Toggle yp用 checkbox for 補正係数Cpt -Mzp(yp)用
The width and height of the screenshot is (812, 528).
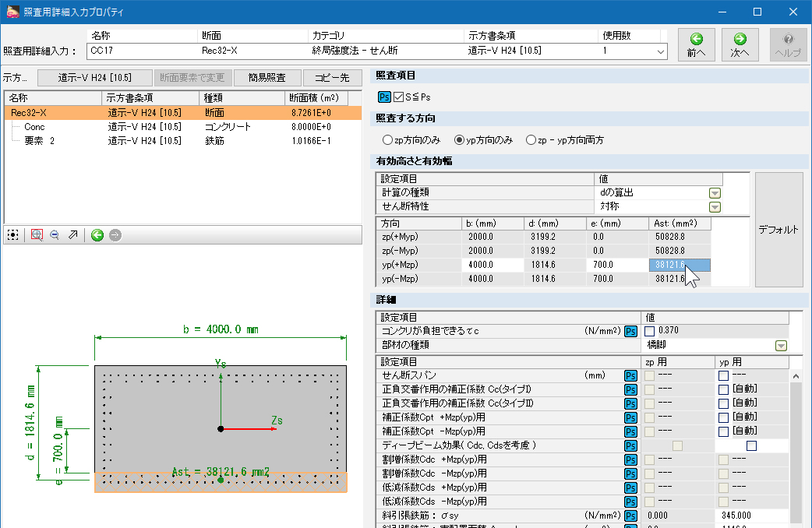pyautogui.click(x=723, y=431)
